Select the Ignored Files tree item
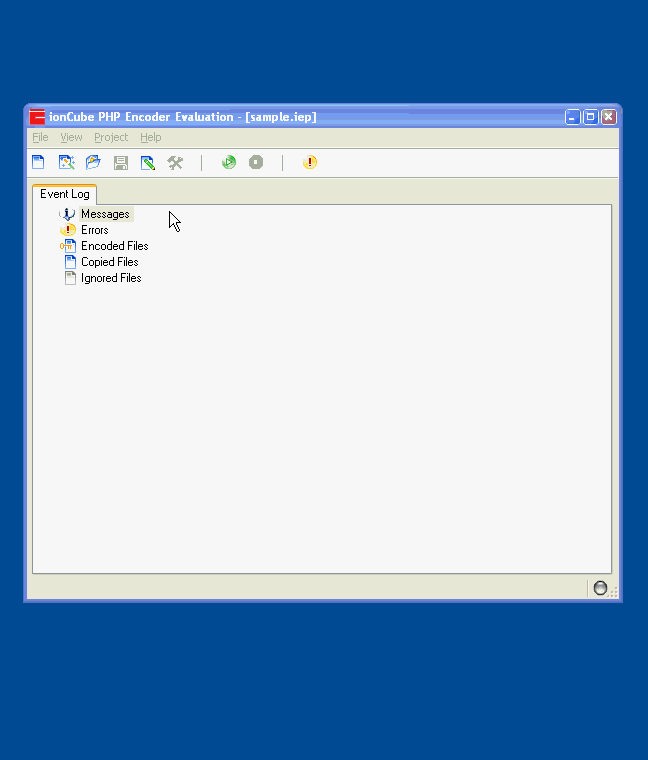Image resolution: width=648 pixels, height=760 pixels. pos(111,278)
